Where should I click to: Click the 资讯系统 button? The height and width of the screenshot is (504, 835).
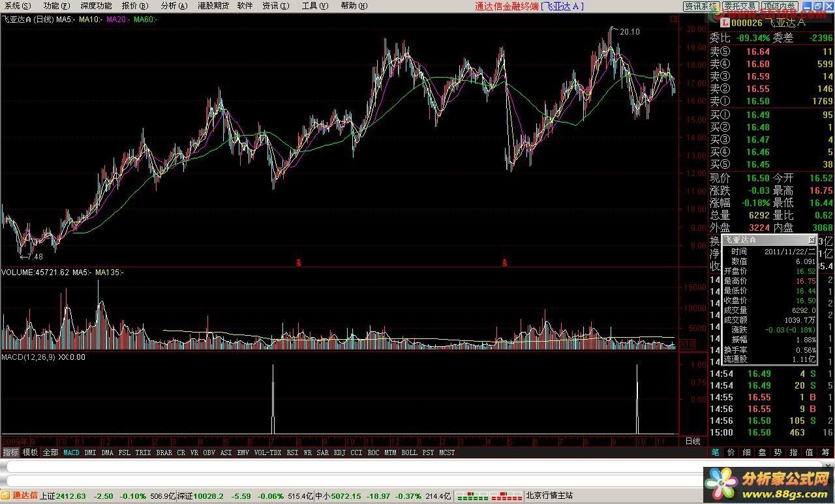click(701, 7)
